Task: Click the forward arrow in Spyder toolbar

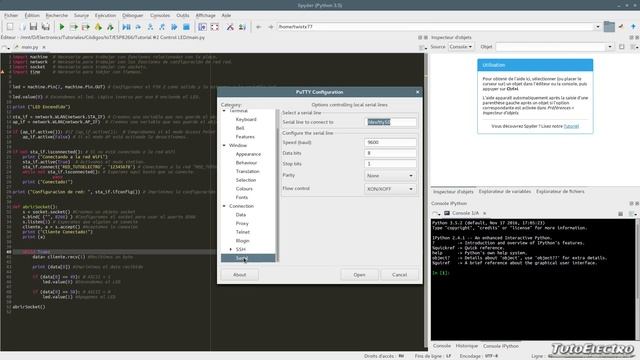Action: coord(270,27)
